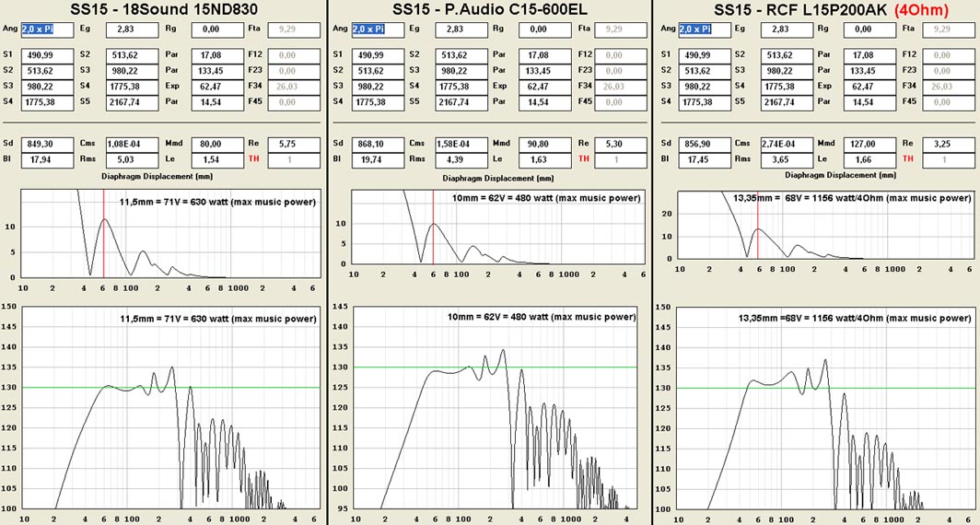Click the title 'SS15 - RCF L15P200AK'
The image size is (980, 525).
click(x=800, y=9)
